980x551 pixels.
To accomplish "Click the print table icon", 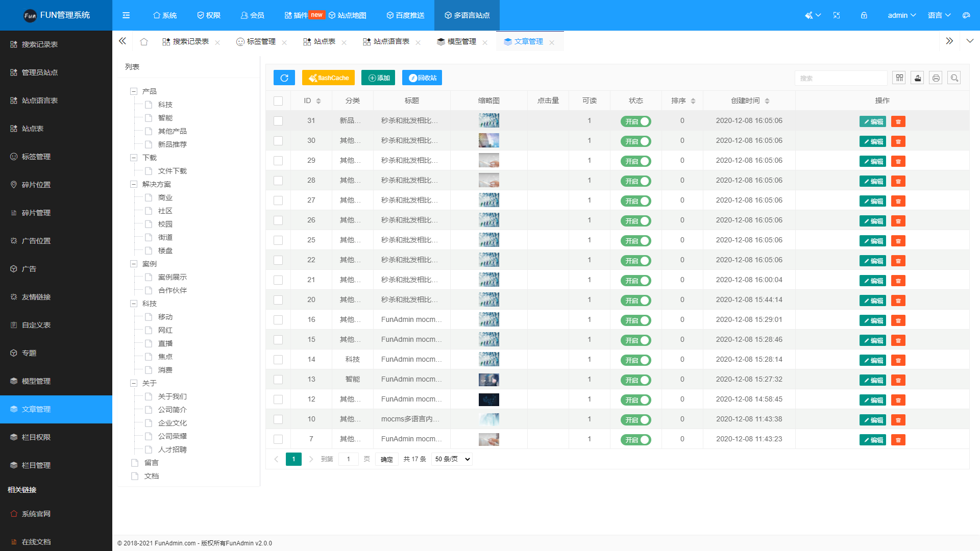I will tap(936, 78).
